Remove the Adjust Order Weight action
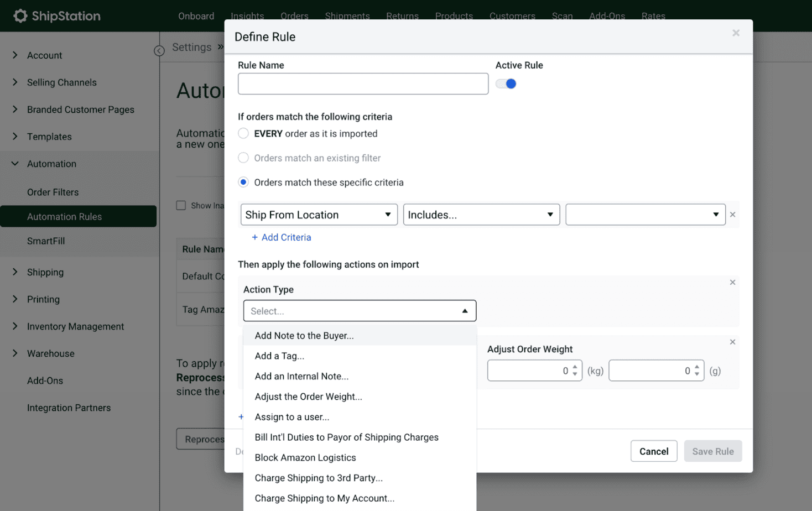This screenshot has height=511, width=812. (732, 342)
